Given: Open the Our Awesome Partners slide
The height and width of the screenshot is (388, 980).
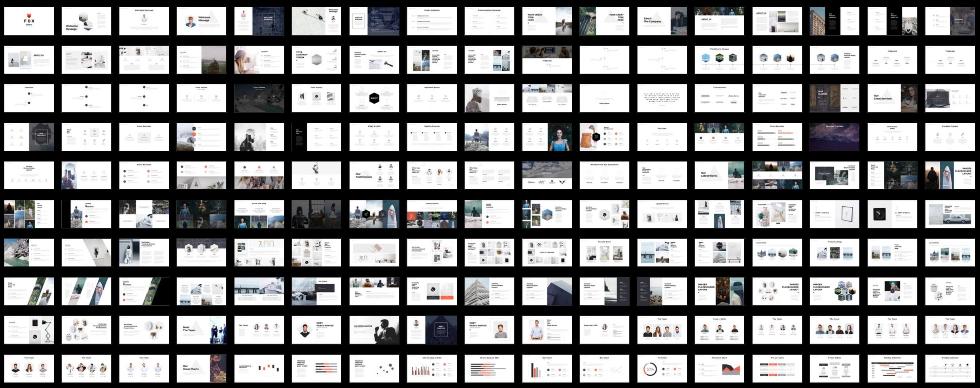Looking at the screenshot, I should tap(777, 98).
